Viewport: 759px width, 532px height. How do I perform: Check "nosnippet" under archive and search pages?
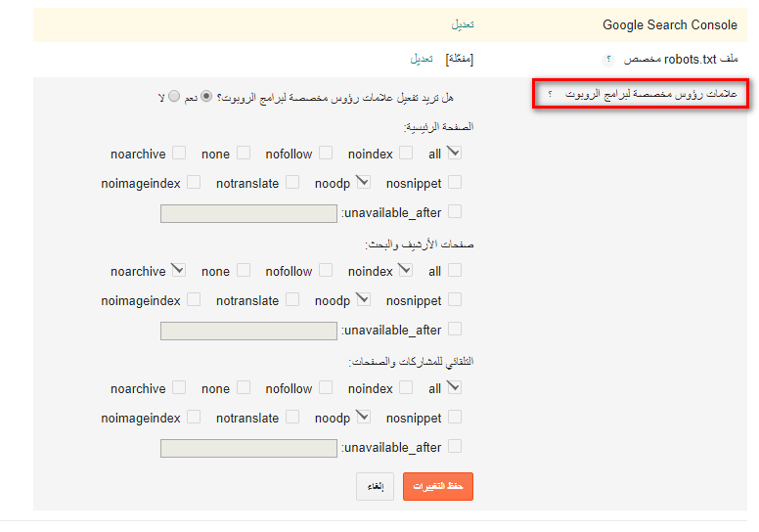point(454,300)
